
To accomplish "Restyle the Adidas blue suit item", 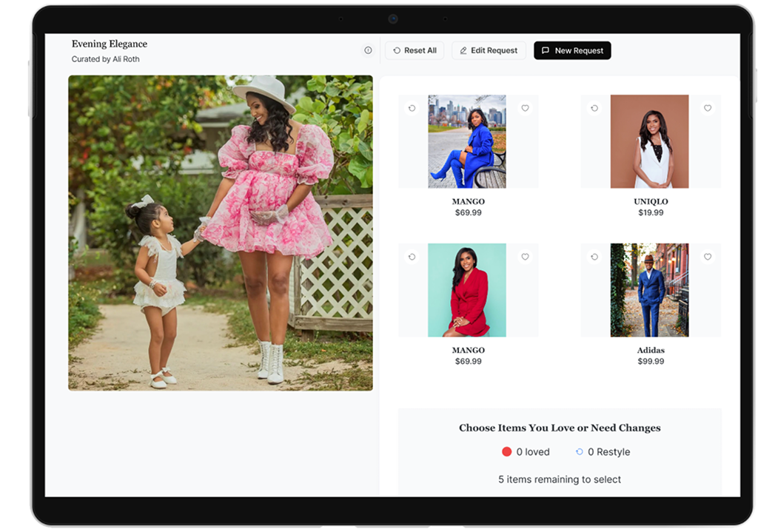I will tap(594, 257).
